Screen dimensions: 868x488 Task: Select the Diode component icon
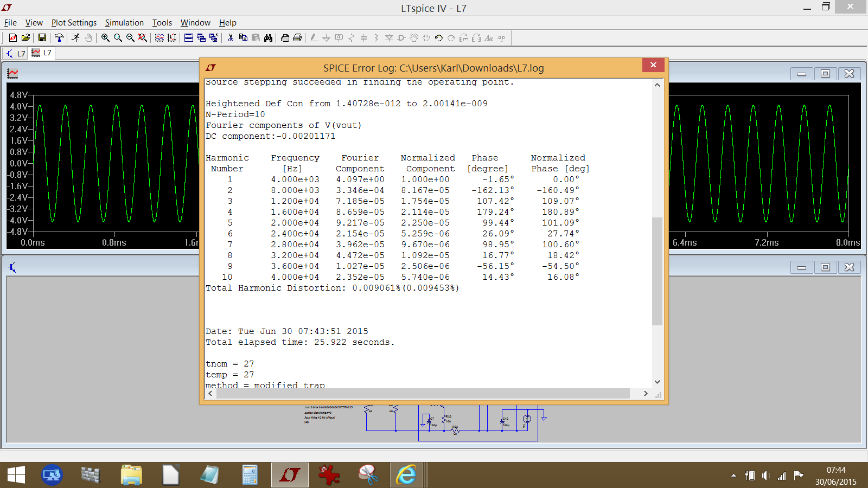(x=389, y=38)
